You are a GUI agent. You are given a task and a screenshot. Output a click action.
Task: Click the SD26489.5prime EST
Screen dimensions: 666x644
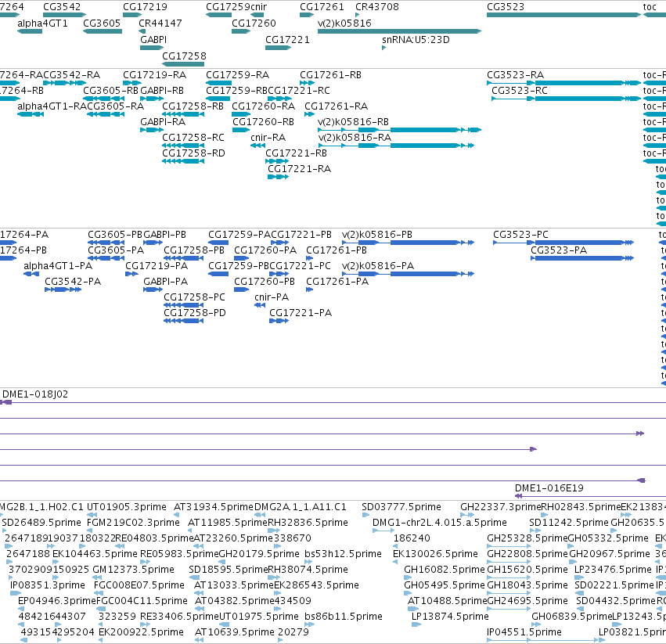tap(4, 531)
